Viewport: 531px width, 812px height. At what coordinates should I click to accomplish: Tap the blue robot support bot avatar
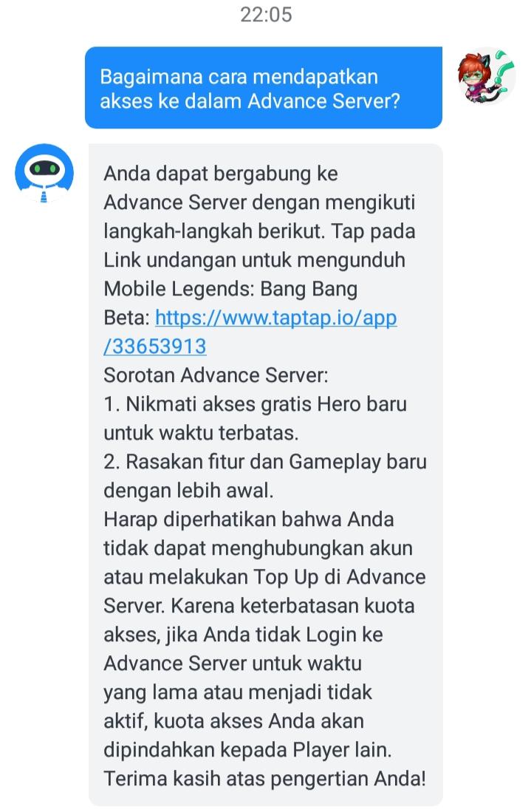[44, 174]
